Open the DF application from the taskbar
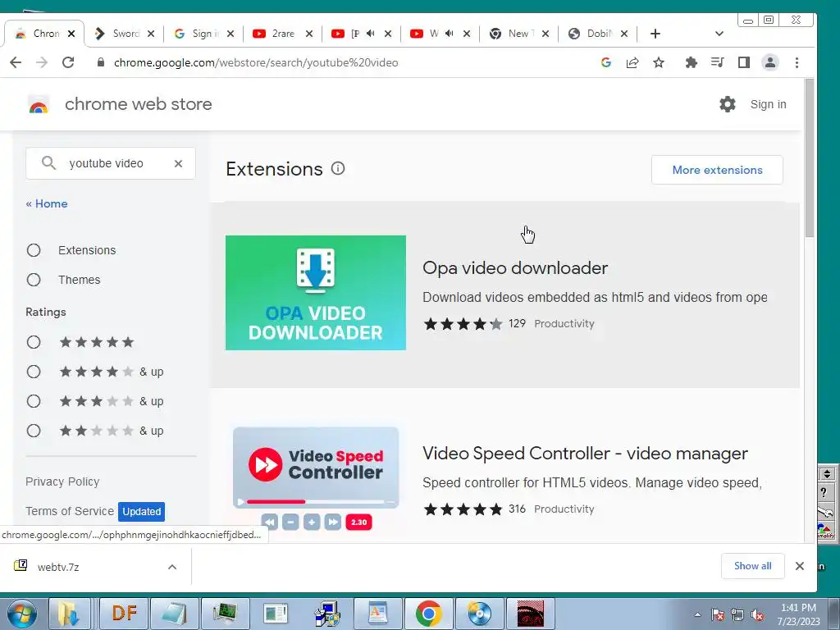Viewport: 840px width, 630px height. (x=124, y=614)
